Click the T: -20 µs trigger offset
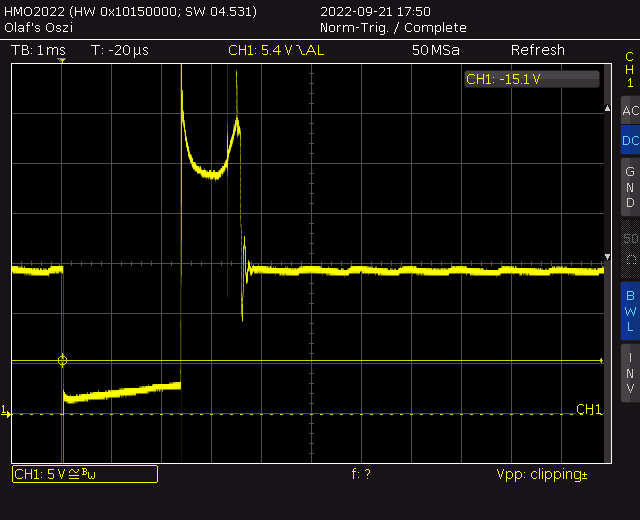The image size is (640, 520). point(118,50)
